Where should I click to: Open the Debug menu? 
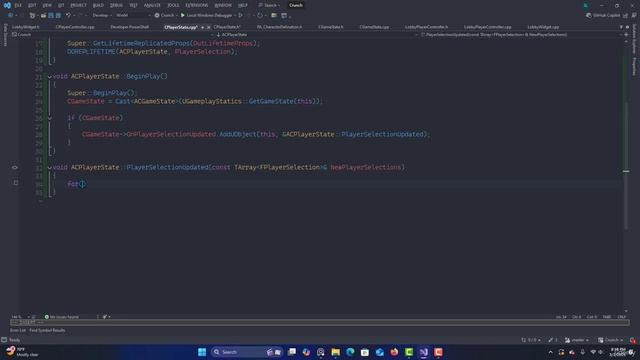pyautogui.click(x=116, y=5)
